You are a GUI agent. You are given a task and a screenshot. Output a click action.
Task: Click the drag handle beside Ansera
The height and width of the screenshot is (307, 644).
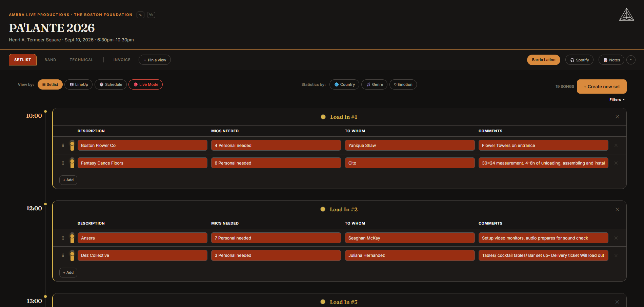click(x=63, y=238)
